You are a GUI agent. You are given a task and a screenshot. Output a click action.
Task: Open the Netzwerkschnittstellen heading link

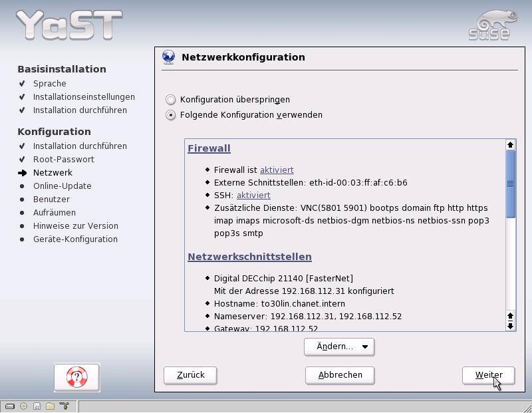point(250,257)
